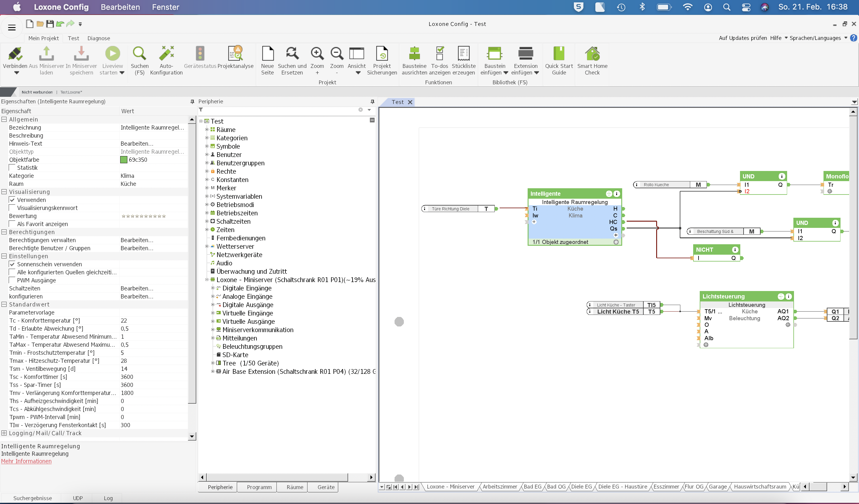Click the Mehr Informationen link
This screenshot has width=859, height=504.
[26, 461]
